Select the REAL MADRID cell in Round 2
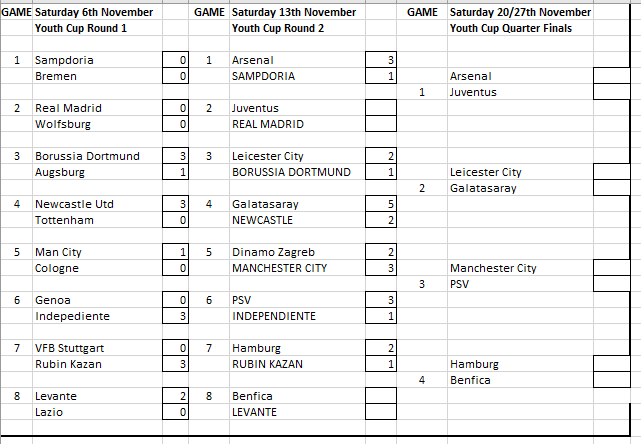Image resolution: width=641 pixels, height=444 pixels. (x=270, y=124)
